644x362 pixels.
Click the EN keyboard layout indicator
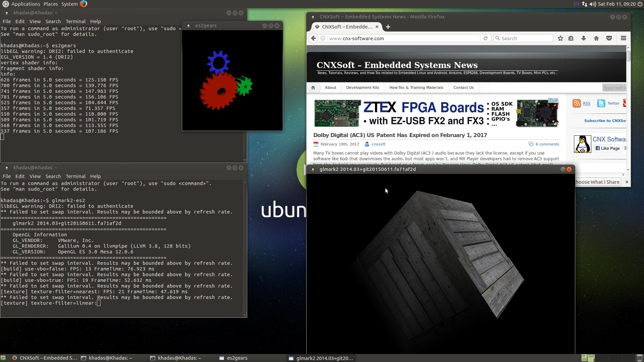click(576, 4)
